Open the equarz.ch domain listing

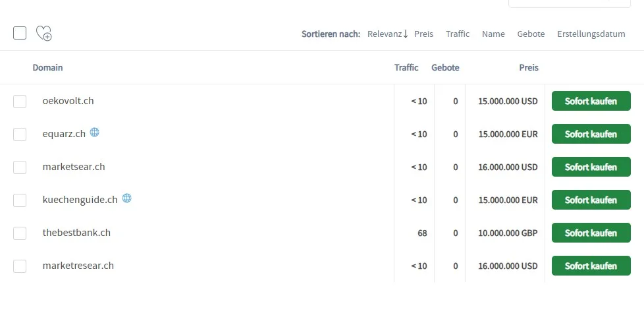64,134
